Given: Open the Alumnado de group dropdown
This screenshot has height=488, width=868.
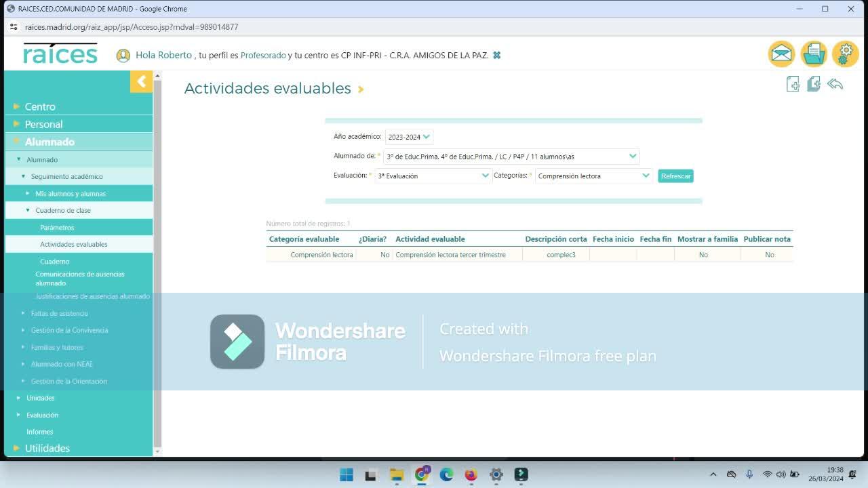Looking at the screenshot, I should [x=511, y=157].
